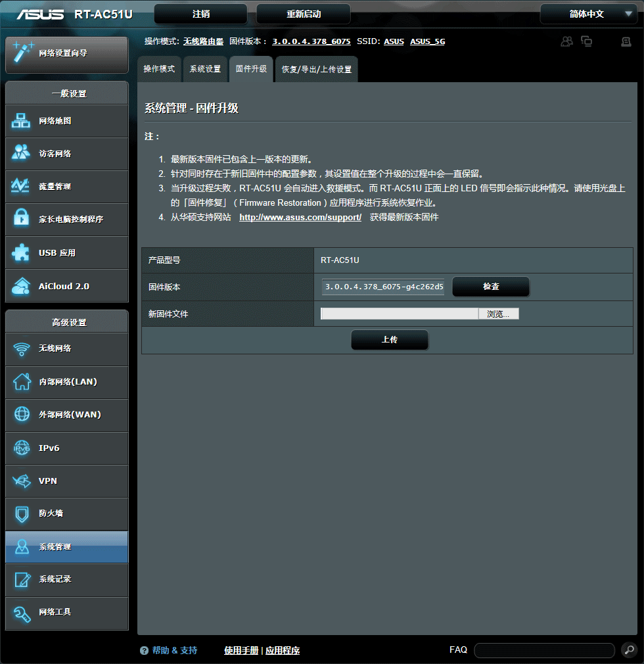Click the client list people icon
644x664 pixels.
(566, 41)
